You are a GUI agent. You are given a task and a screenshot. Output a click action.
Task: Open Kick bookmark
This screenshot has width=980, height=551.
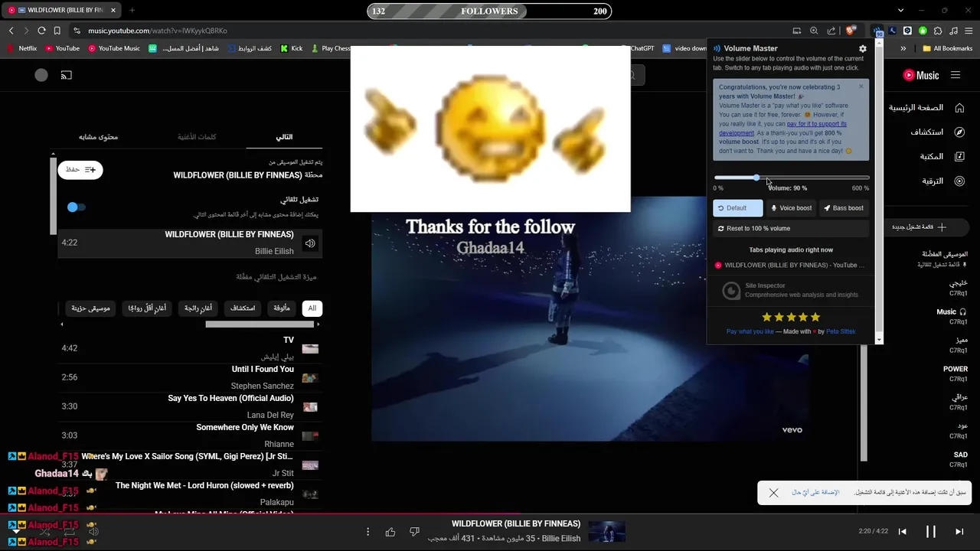click(x=291, y=48)
